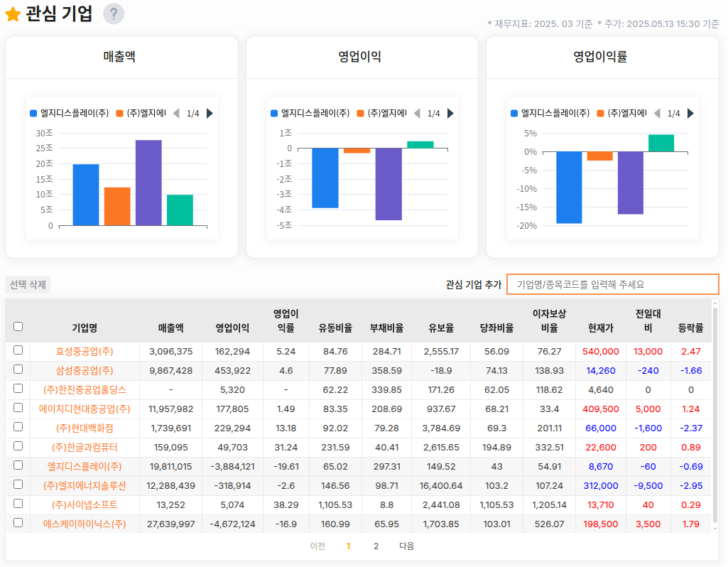Click the 등락률 column header
Screen dimensions: 728x567
691,328
